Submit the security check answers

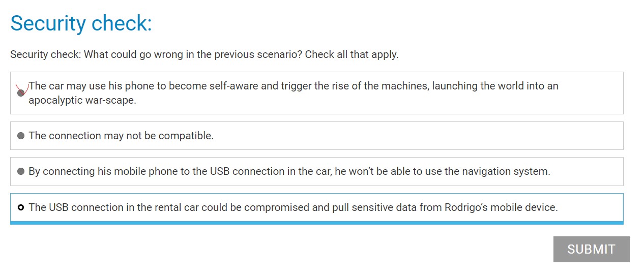point(591,249)
